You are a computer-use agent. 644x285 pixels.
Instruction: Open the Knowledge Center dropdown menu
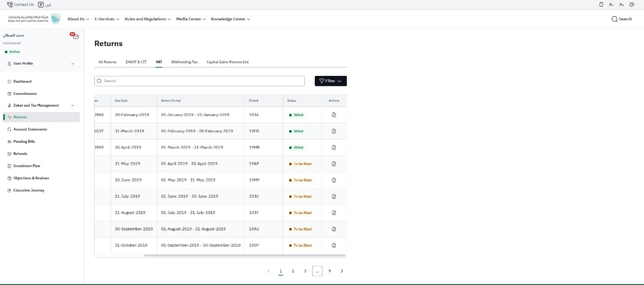click(x=230, y=19)
